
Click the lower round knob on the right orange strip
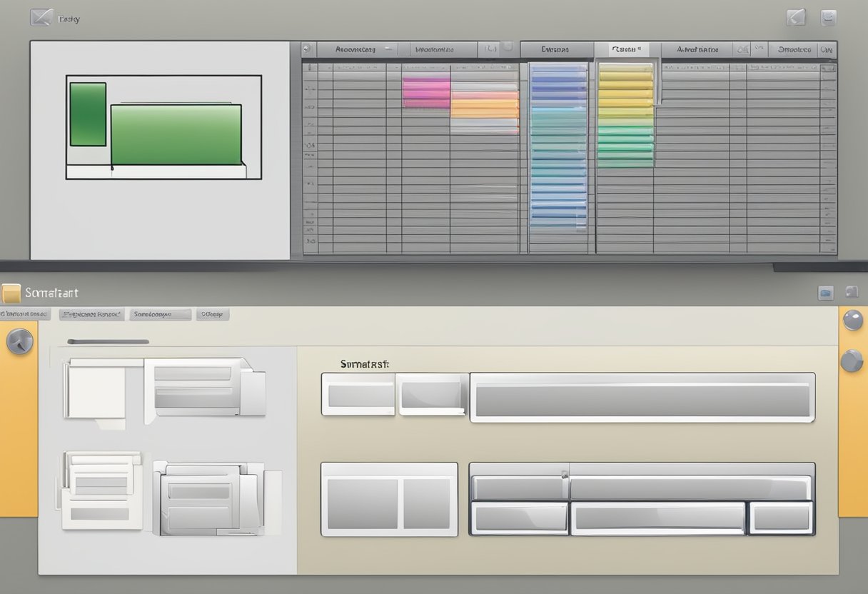pyautogui.click(x=852, y=361)
